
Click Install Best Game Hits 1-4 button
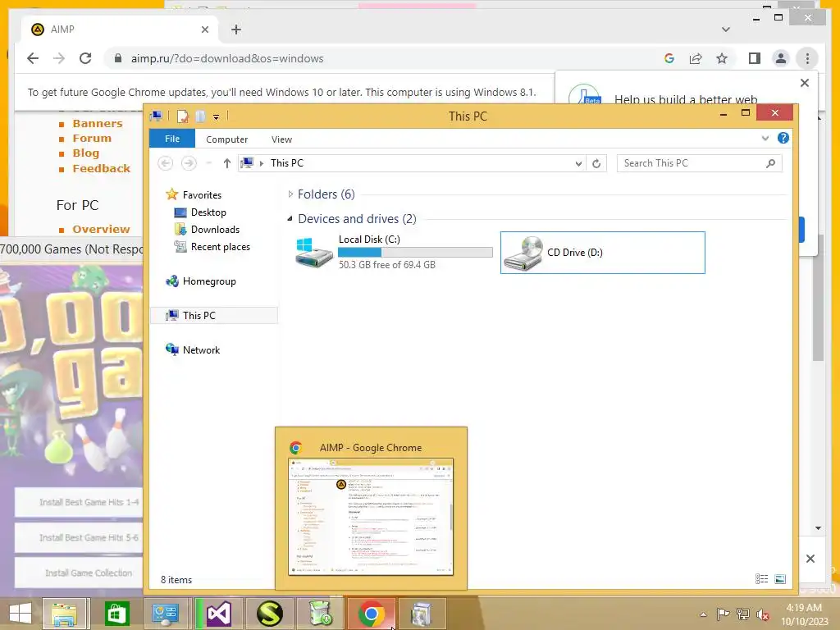80,502
